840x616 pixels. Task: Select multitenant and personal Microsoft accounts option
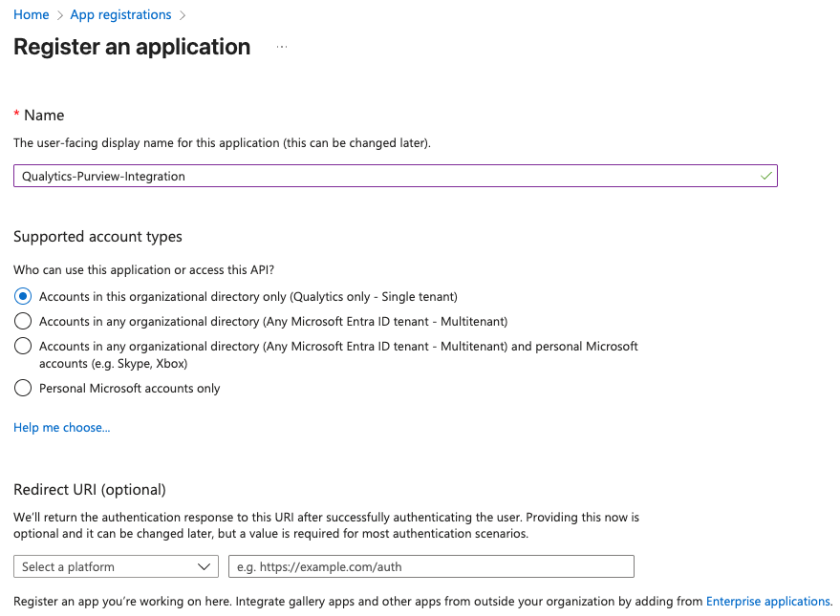[22, 347]
